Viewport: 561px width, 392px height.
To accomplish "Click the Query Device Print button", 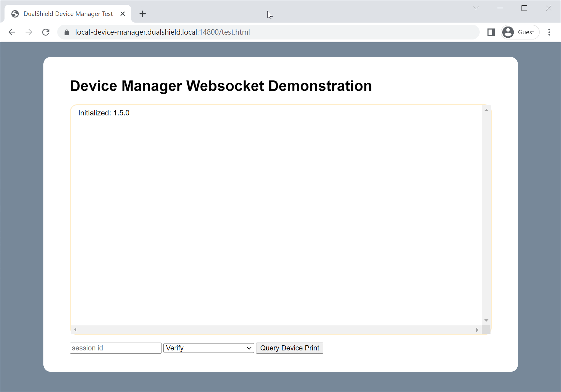I will [x=289, y=348].
